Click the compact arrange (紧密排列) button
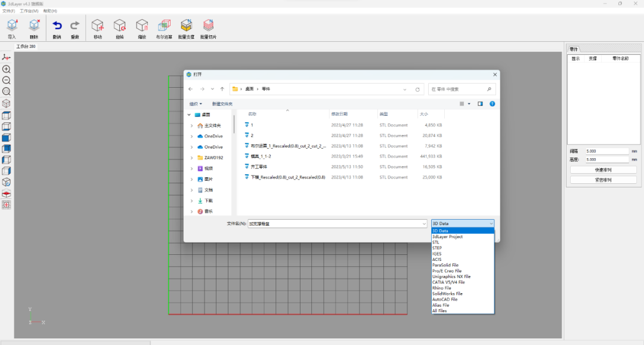Screen dimensions: 644x345 point(603,180)
